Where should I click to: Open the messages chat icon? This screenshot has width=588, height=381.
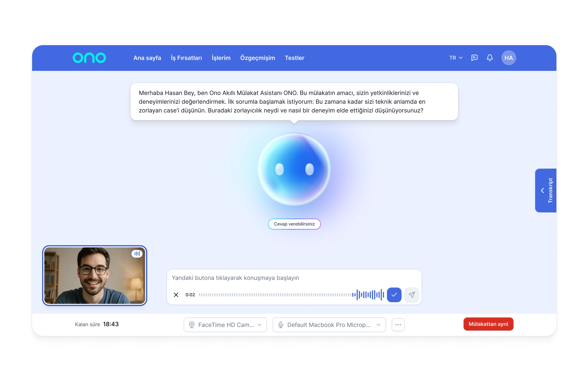[x=474, y=58]
